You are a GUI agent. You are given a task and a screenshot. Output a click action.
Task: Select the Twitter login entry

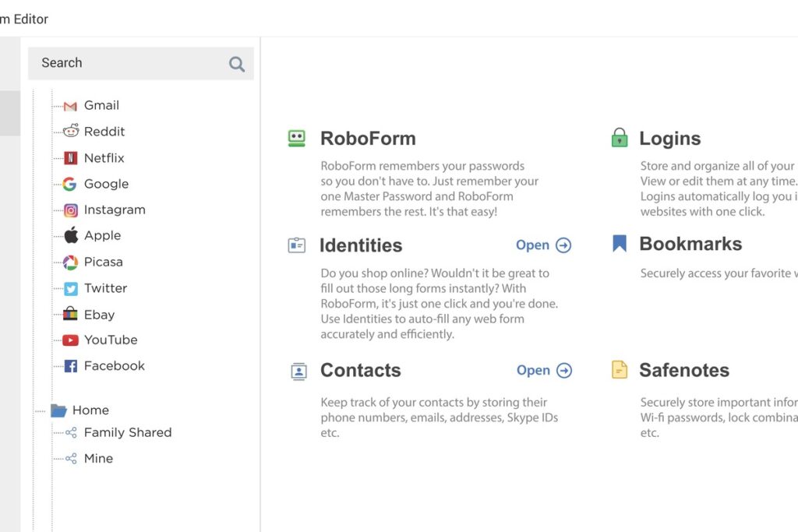pos(105,288)
